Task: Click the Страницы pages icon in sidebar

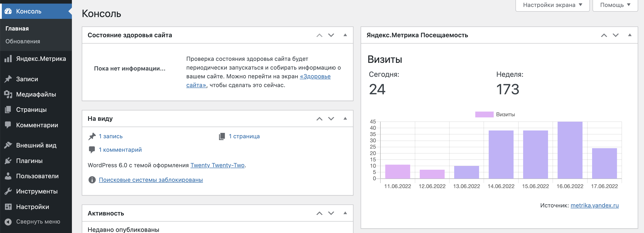Action: tap(8, 110)
